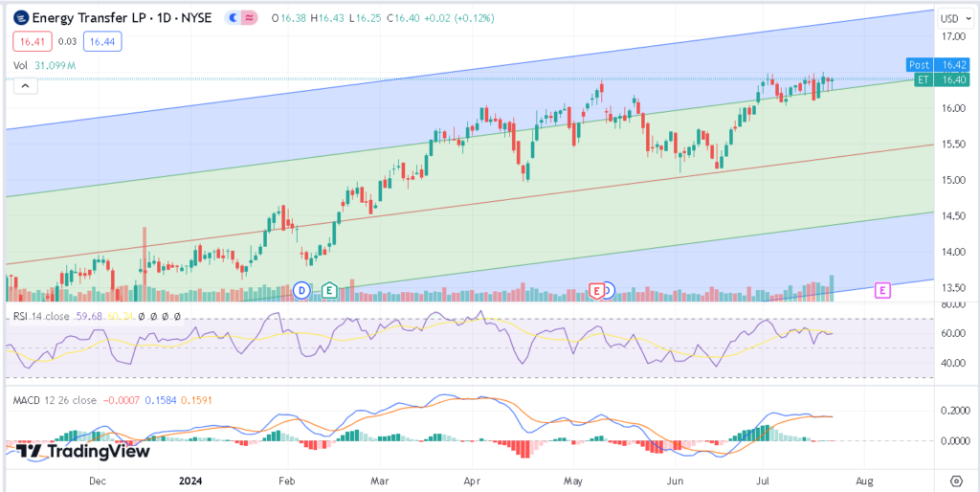The image size is (980, 492).
Task: Click the Aug label on the time axis
Action: [x=864, y=481]
